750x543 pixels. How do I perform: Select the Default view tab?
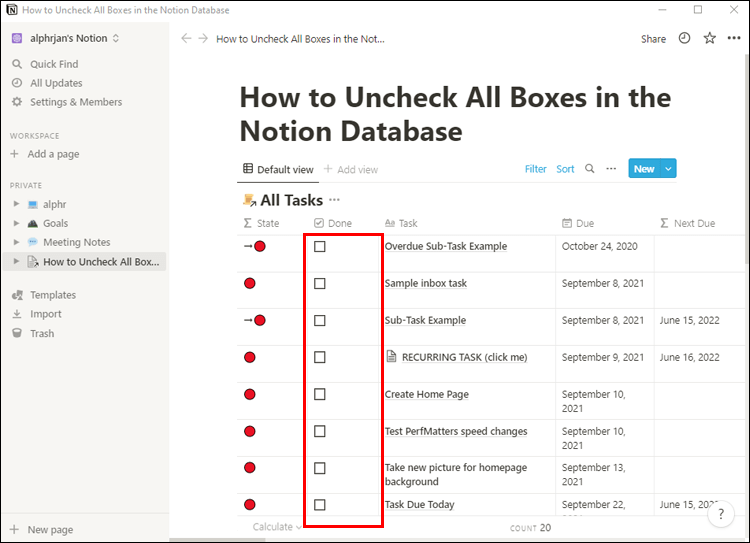(278, 169)
